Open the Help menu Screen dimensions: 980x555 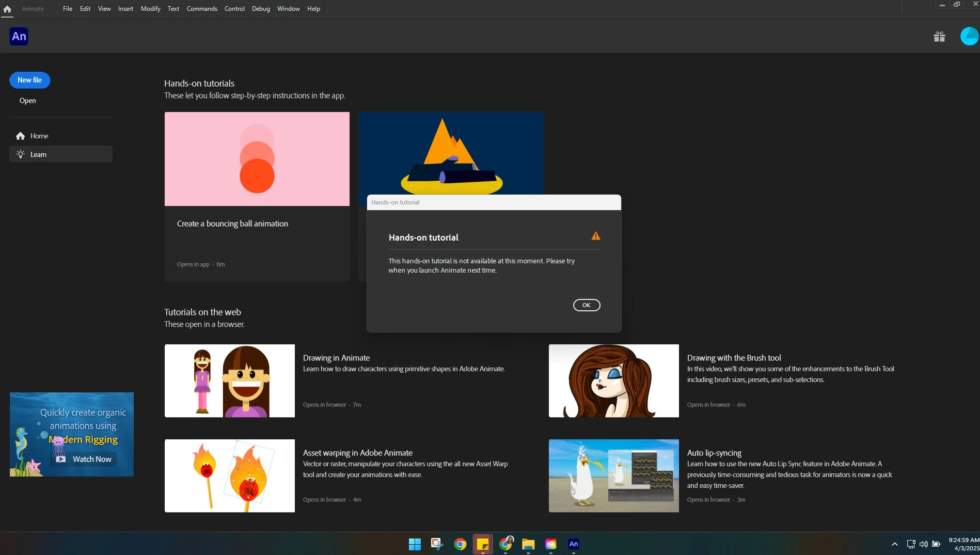tap(313, 9)
